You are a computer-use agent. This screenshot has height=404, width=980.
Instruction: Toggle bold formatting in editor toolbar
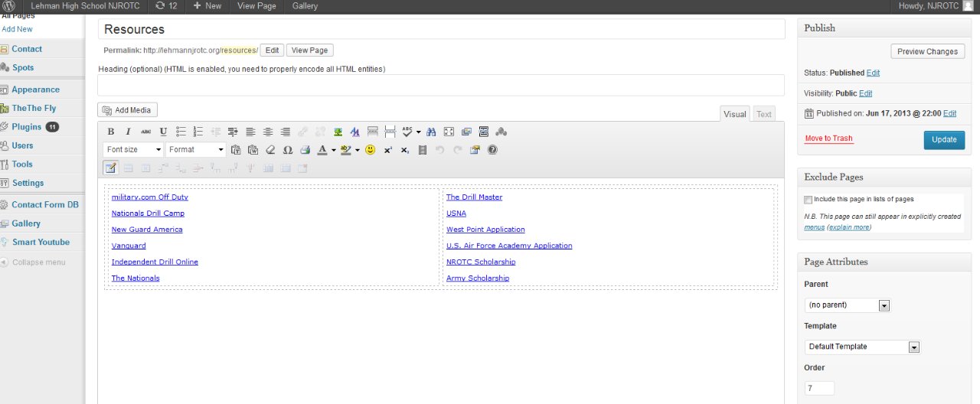pos(111,132)
